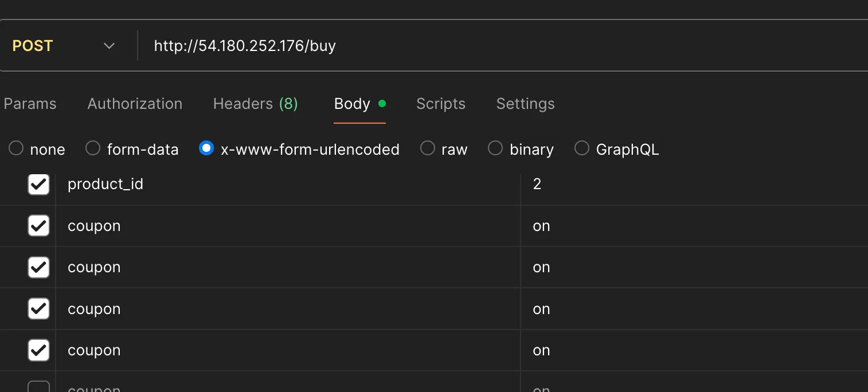The height and width of the screenshot is (392, 868).
Task: Open the Scripts tab
Action: [440, 104]
